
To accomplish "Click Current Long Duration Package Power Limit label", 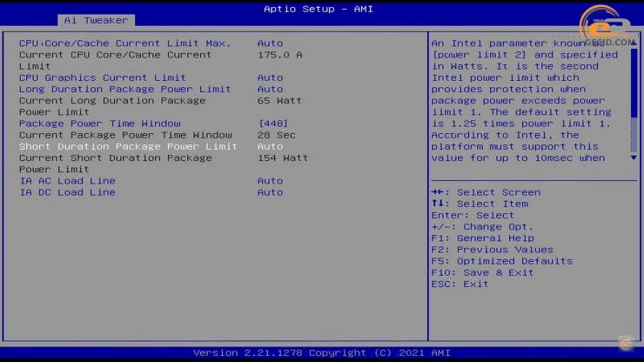I will point(112,106).
